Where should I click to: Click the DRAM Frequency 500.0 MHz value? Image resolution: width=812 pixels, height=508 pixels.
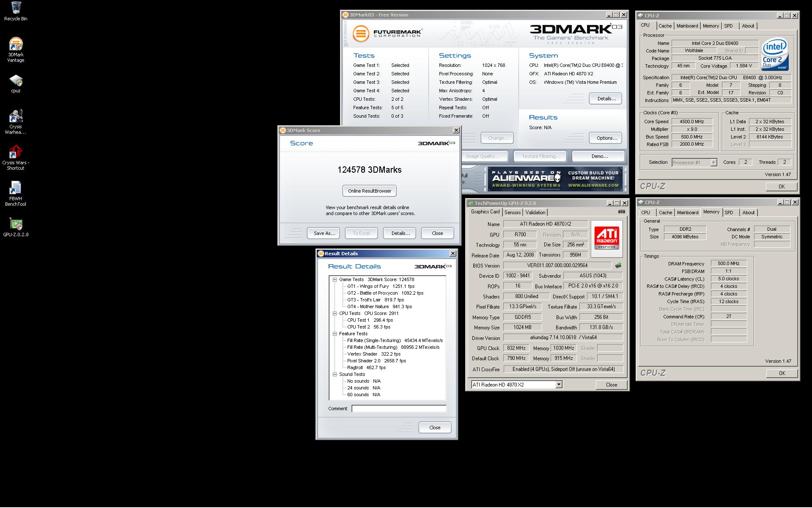tap(729, 263)
